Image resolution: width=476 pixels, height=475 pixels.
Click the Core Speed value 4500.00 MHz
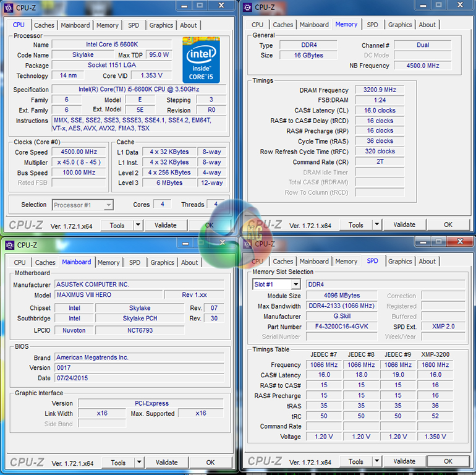(79, 152)
